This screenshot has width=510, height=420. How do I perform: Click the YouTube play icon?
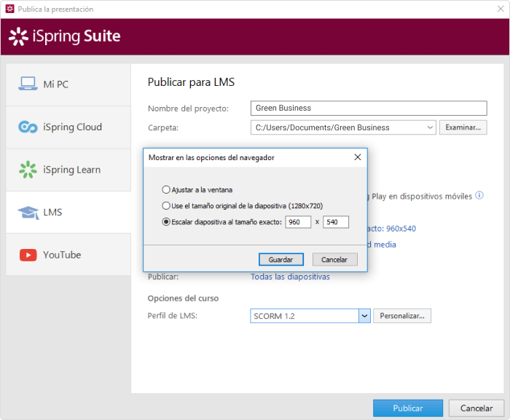[28, 255]
